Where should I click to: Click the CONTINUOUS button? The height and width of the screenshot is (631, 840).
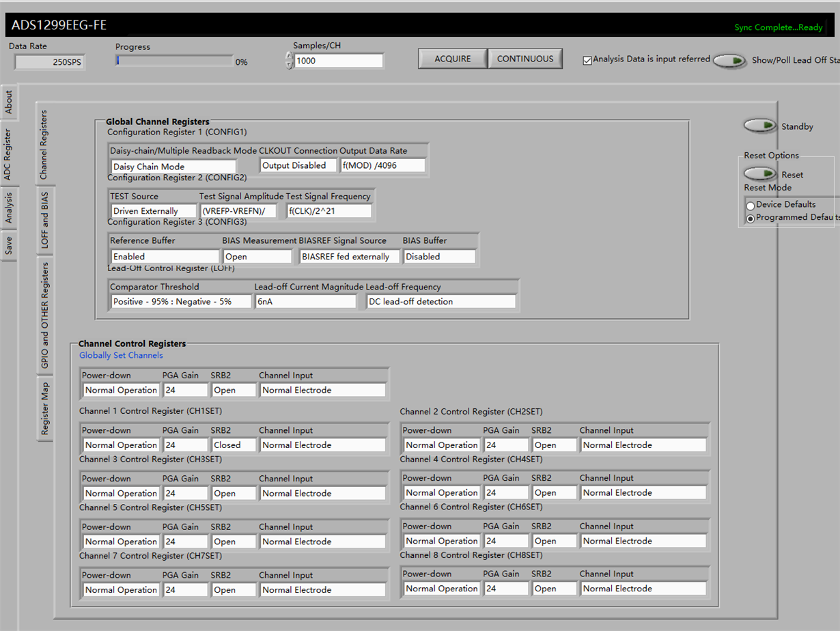tap(525, 59)
